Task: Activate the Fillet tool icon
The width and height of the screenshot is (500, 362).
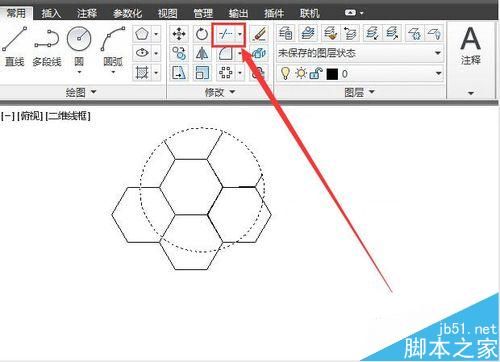Action: (x=225, y=53)
